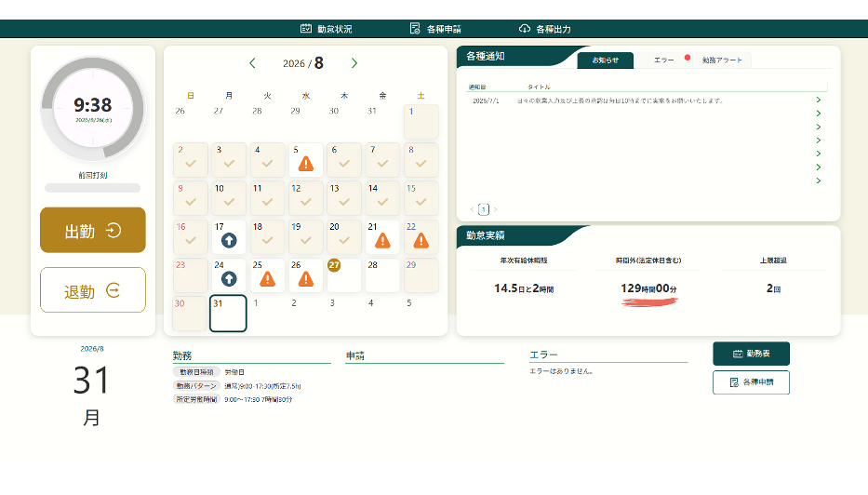Open the warning icon on August 22

coord(421,240)
